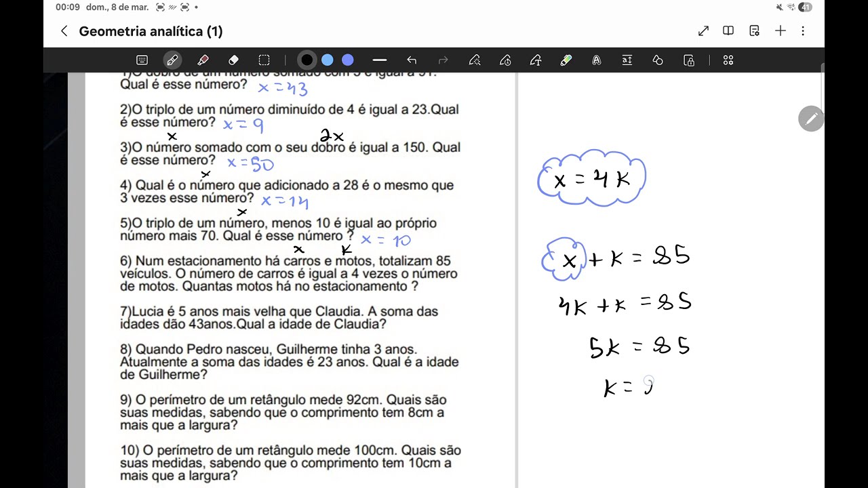Open the text box insertion tool
Image resolution: width=868 pixels, height=488 pixels.
click(627, 60)
